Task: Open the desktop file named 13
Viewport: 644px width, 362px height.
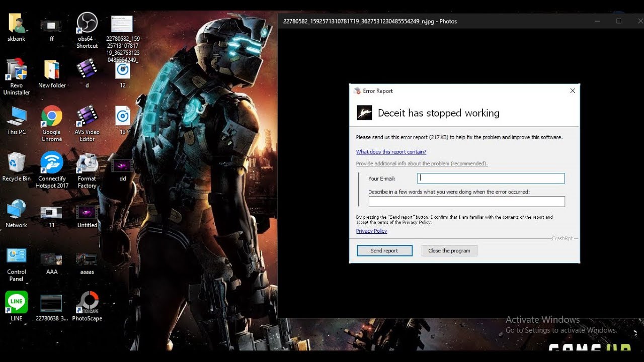Action: point(122,116)
